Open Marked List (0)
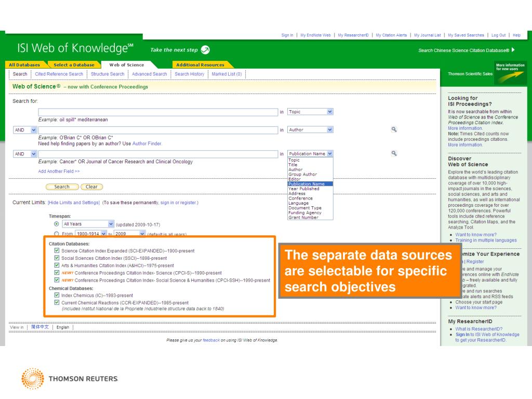Image resolution: width=532 pixels, height=399 pixels. pos(227,74)
